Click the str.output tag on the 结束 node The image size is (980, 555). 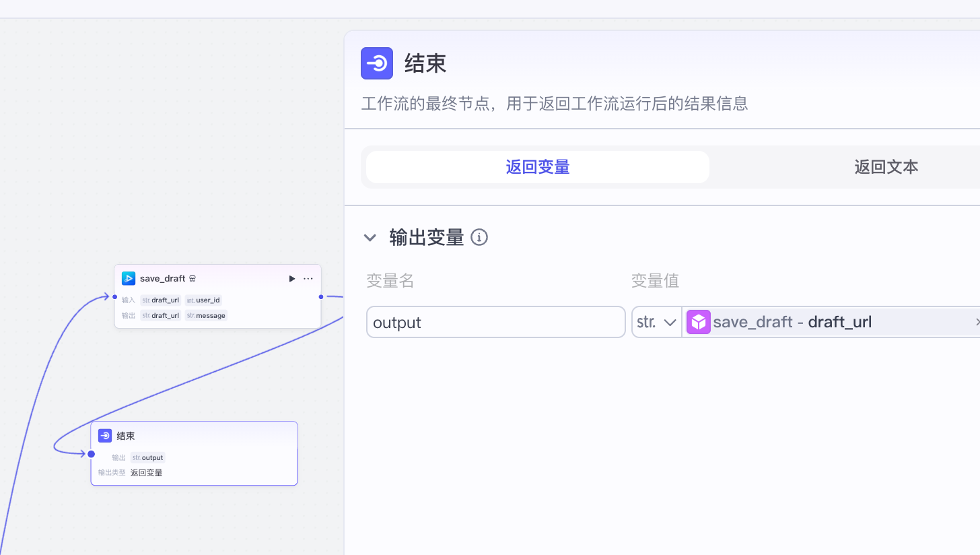click(x=147, y=457)
